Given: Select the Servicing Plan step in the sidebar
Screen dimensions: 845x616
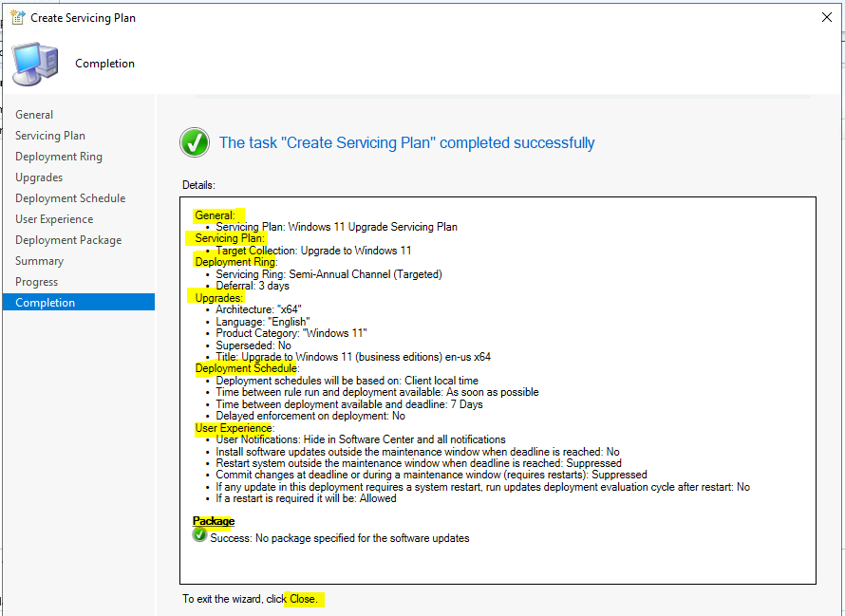Looking at the screenshot, I should [50, 136].
